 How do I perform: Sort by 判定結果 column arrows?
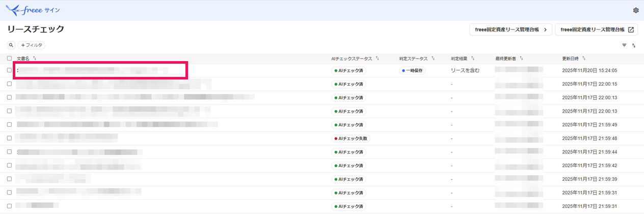coord(473,59)
